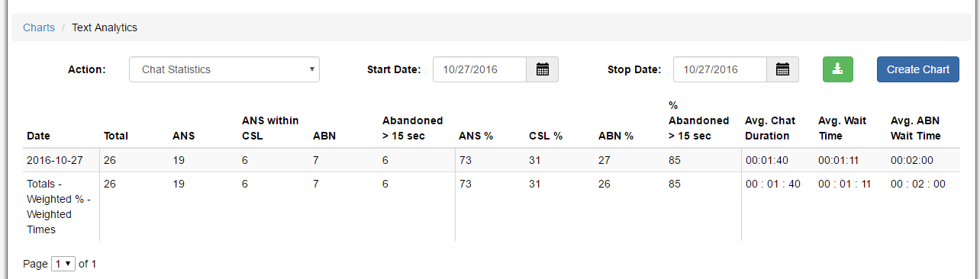This screenshot has width=980, height=279.
Task: Click into the Stop Date input field
Action: pyautogui.click(x=720, y=69)
